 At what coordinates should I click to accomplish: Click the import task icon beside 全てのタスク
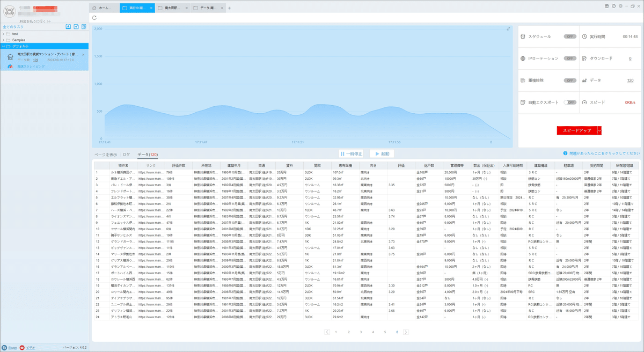point(68,26)
